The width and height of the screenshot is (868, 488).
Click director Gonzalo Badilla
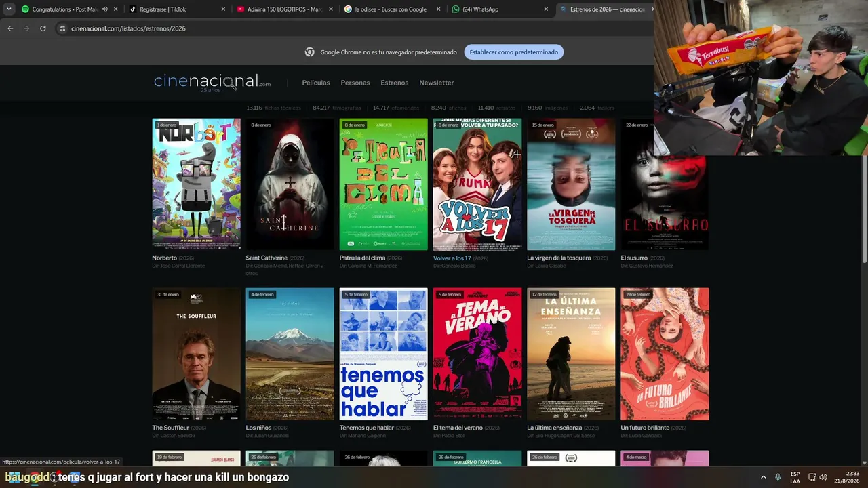click(x=458, y=266)
